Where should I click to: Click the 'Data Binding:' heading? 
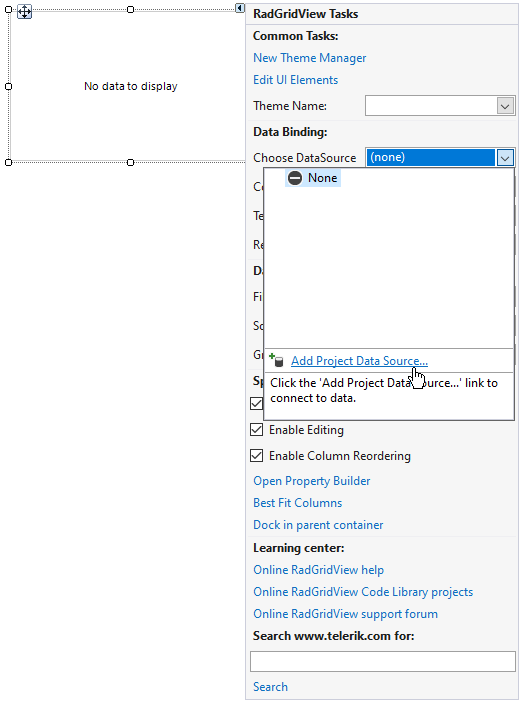click(290, 132)
